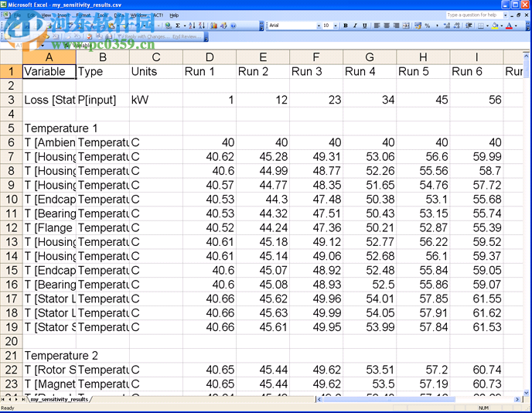
Task: Select column D header
Action: click(x=210, y=57)
